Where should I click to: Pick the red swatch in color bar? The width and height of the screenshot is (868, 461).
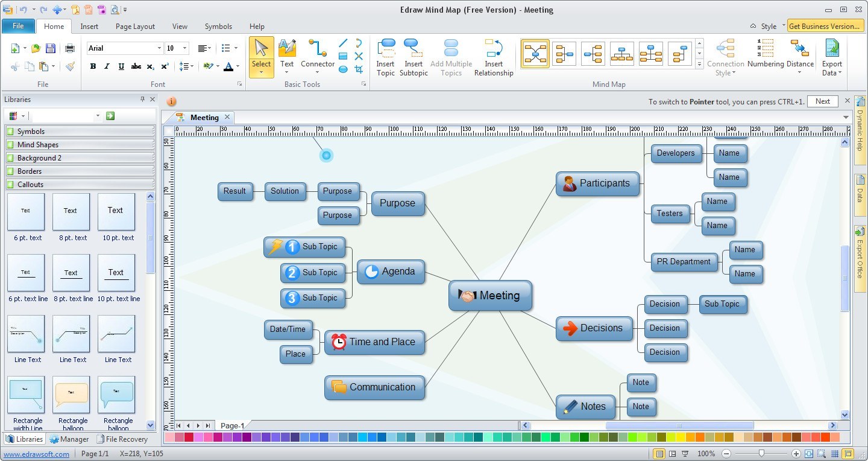pyautogui.click(x=189, y=437)
